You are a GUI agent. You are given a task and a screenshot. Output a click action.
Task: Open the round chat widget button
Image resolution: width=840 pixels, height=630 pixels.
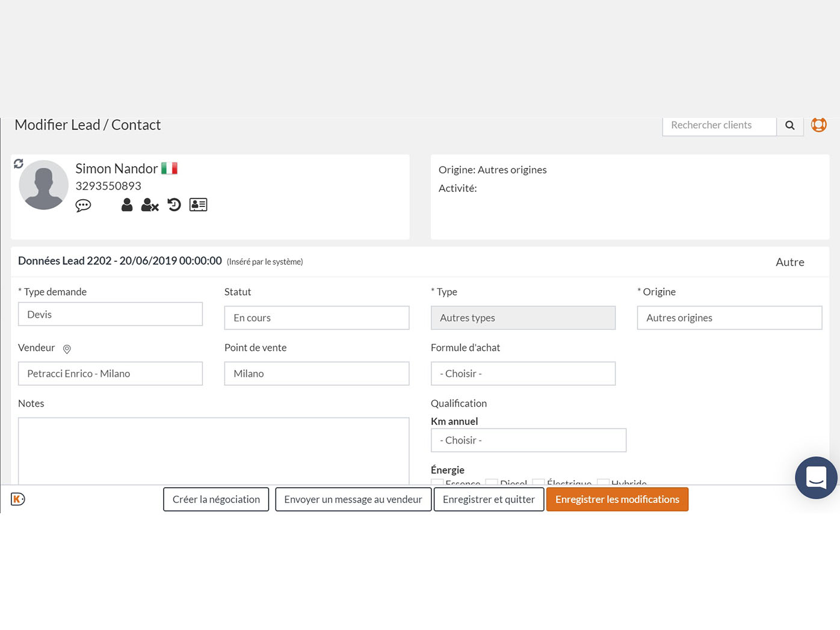(x=816, y=478)
